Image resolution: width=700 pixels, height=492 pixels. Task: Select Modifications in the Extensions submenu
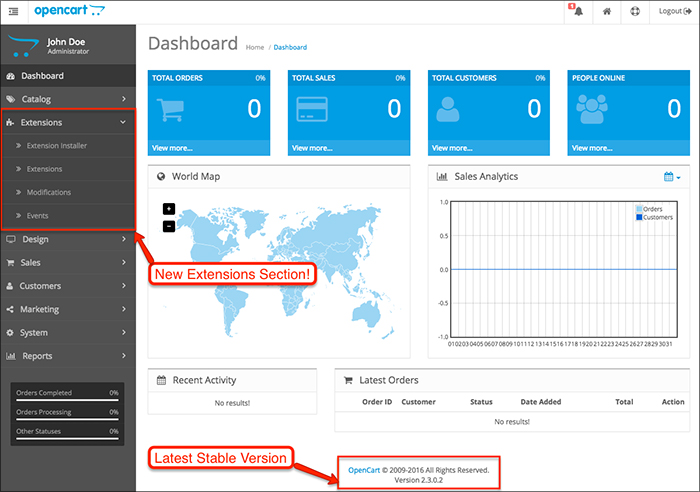pyautogui.click(x=48, y=192)
